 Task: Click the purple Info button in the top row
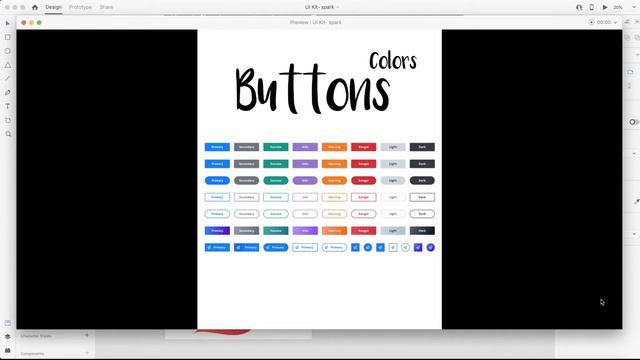pos(305,147)
